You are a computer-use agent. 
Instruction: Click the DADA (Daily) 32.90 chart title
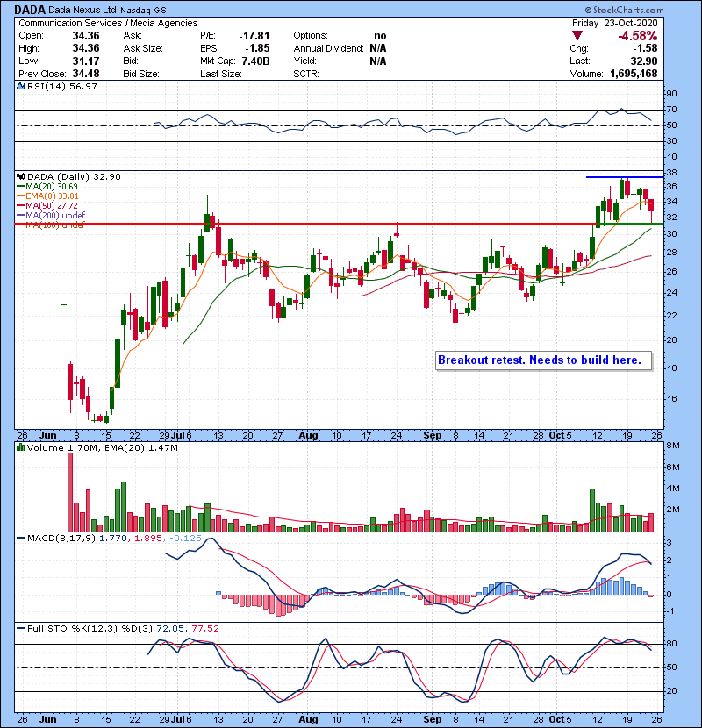point(74,176)
